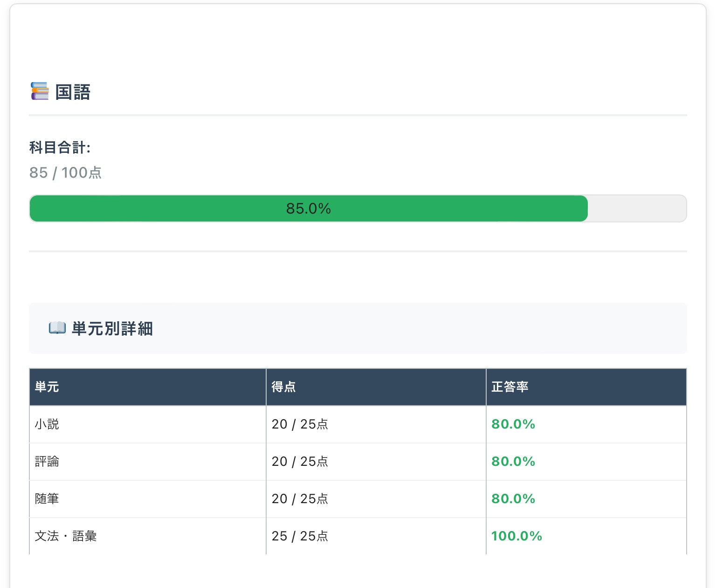Click the 80.0% accuracy for 評論
Image resolution: width=716 pixels, height=588 pixels.
[513, 462]
